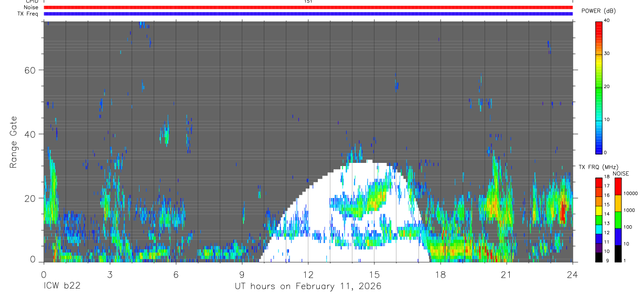Select the yellow segment of NOISE scale

(x=618, y=203)
